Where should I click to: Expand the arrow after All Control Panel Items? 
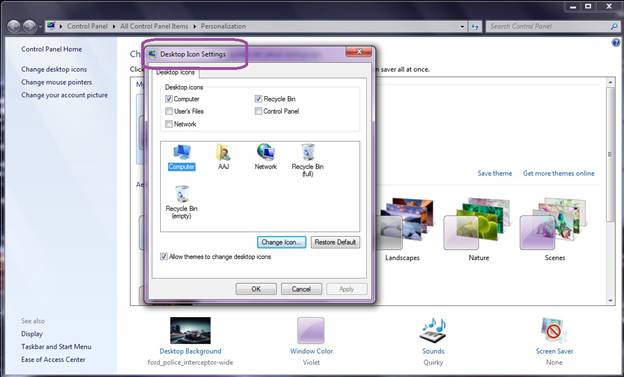(x=195, y=26)
